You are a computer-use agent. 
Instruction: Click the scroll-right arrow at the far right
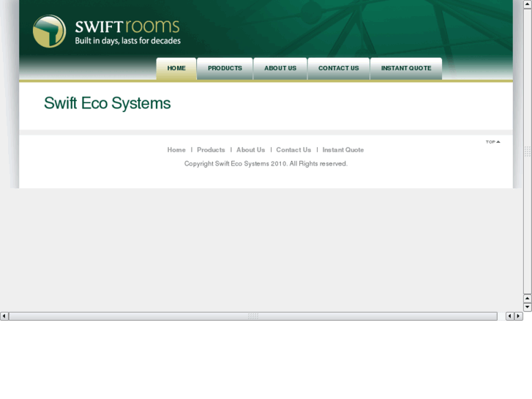click(518, 316)
